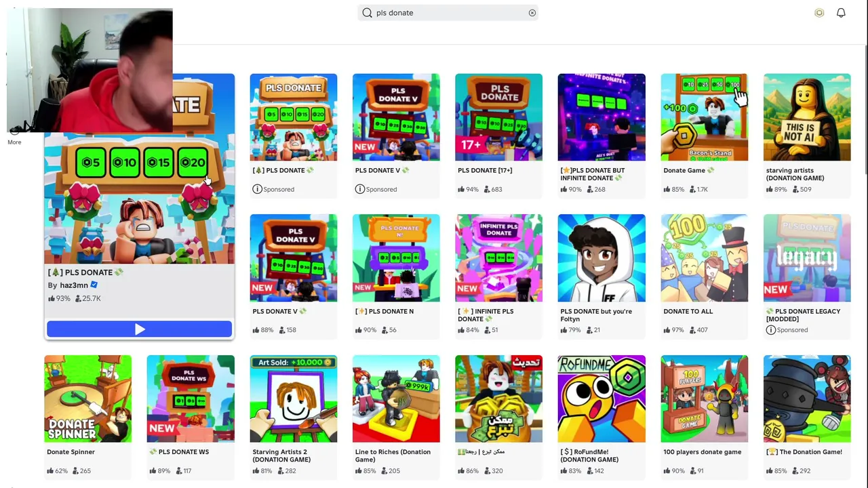The height and width of the screenshot is (488, 868).
Task: Clear the search field with the X icon
Action: pos(532,13)
